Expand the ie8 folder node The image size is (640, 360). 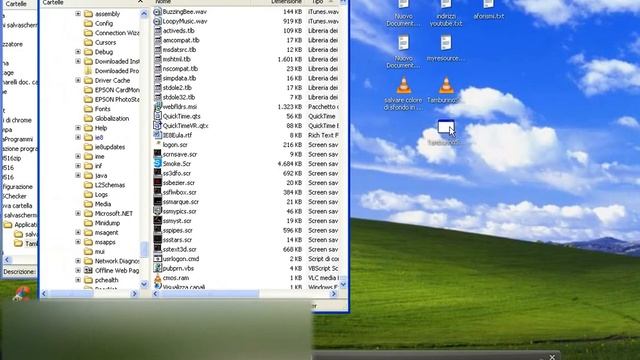tap(78, 138)
